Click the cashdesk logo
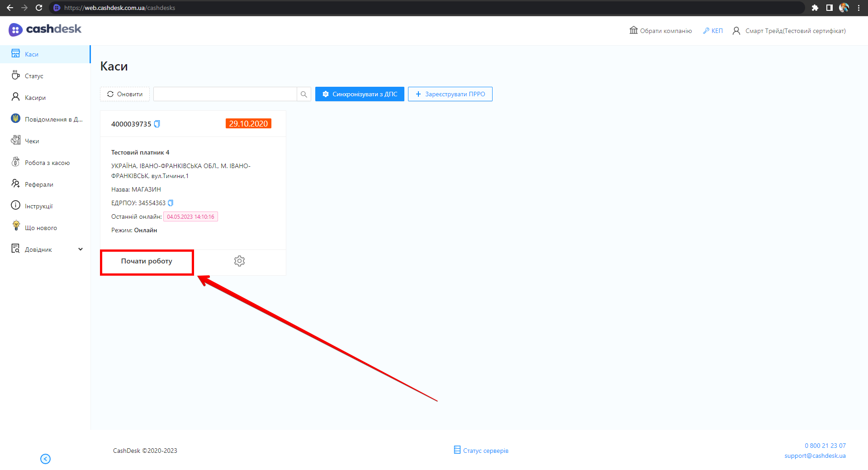 coord(45,29)
